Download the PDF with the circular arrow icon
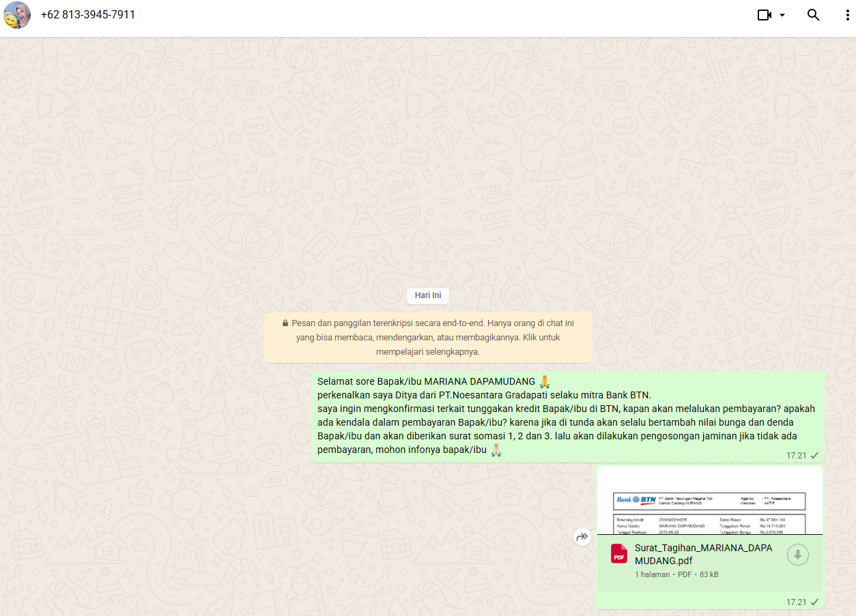This screenshot has height=616, width=856. point(797,555)
